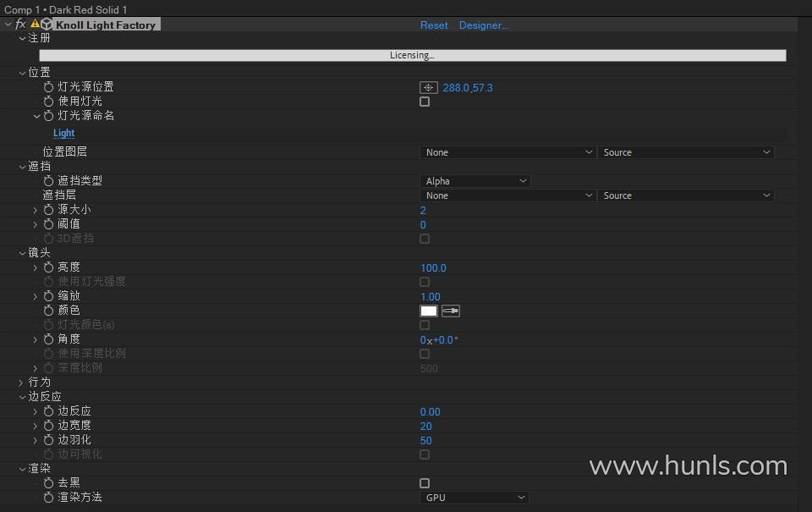
Task: Collapse the 位置 group
Action: click(22, 73)
